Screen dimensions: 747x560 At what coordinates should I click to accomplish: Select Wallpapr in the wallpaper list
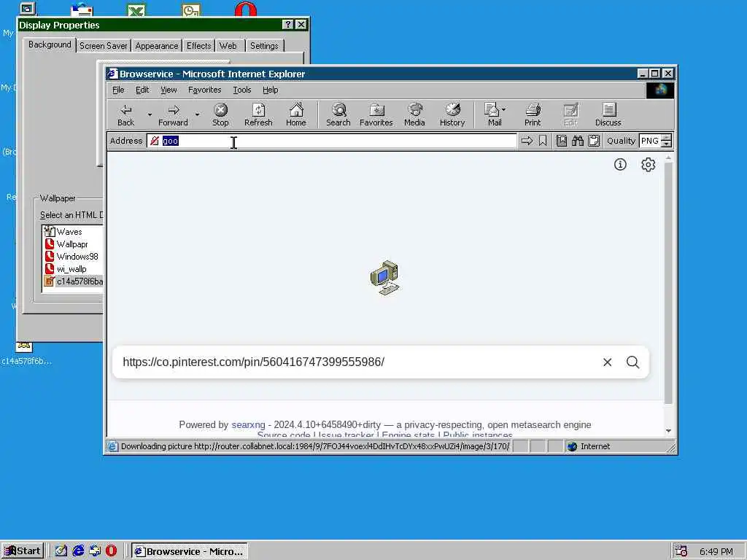click(x=72, y=244)
